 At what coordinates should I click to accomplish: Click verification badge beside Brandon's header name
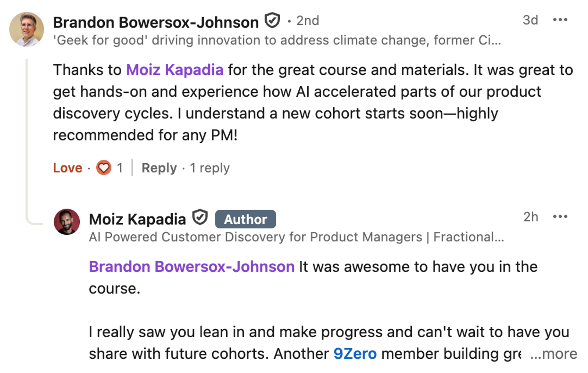coord(272,21)
